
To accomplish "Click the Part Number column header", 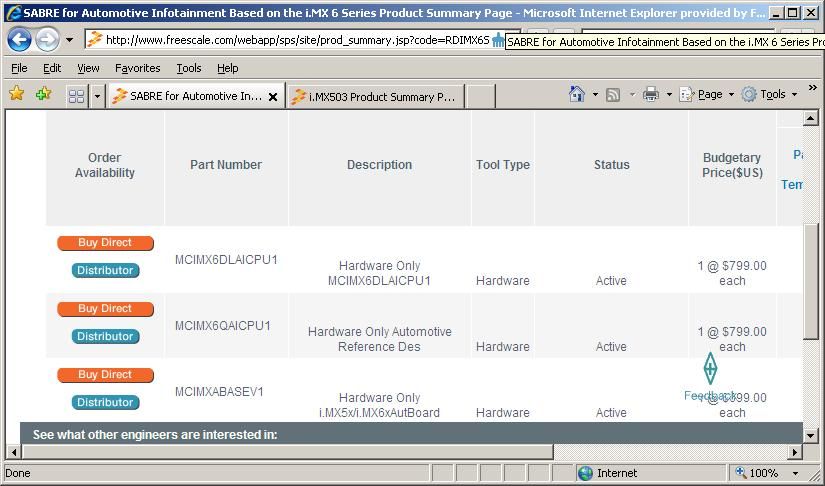I will pos(226,165).
